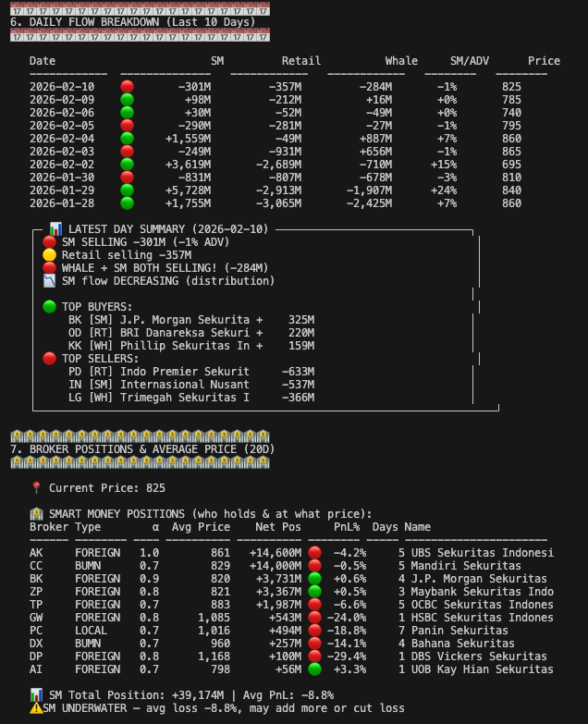Click warning icon beside SM UNDERWATER

[36, 708]
